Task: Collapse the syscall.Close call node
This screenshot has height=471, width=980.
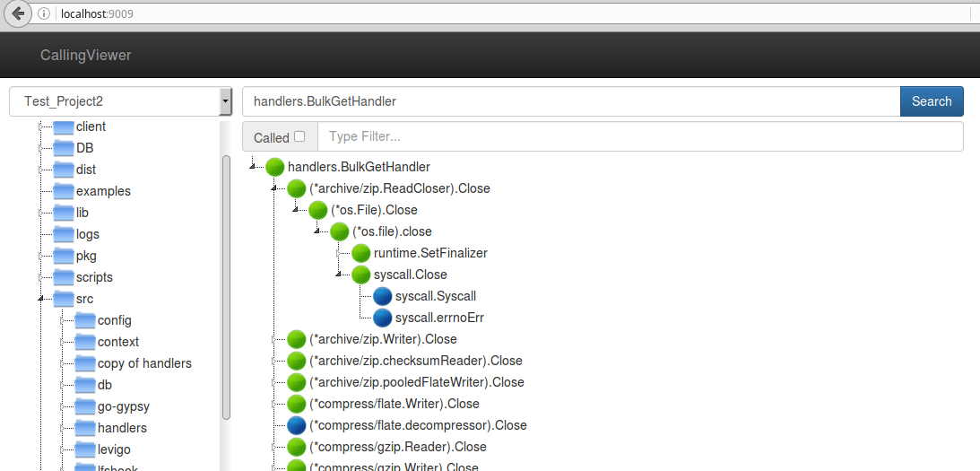Action: pyautogui.click(x=339, y=275)
